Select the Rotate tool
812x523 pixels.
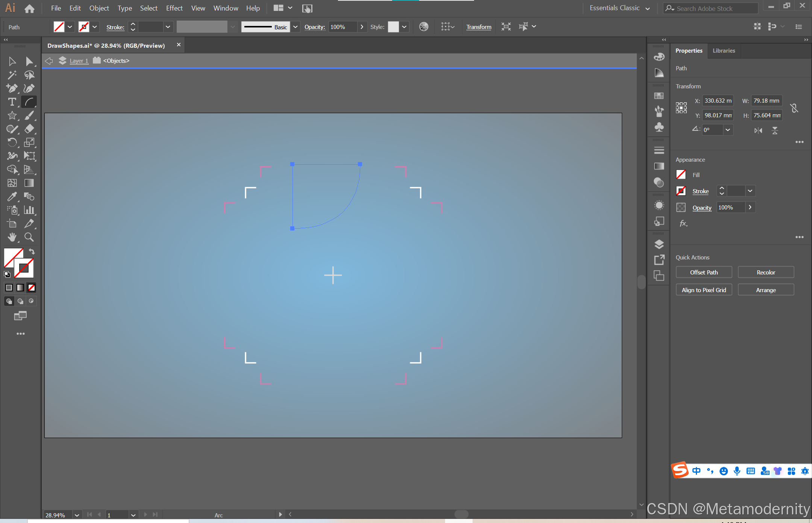[x=12, y=142]
